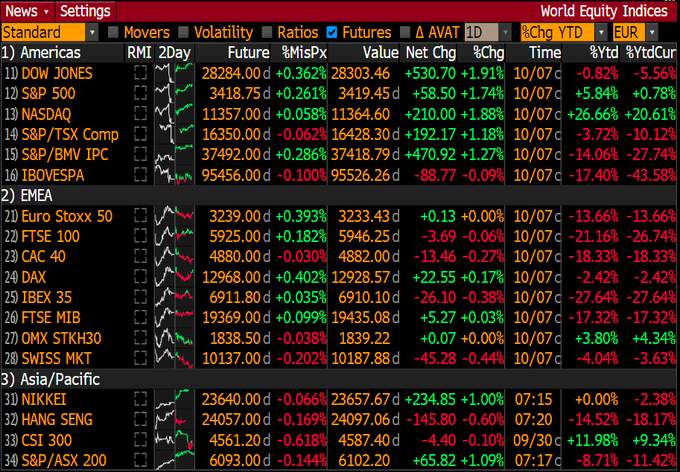
Task: Select the DAX future value 12968.00
Action: tap(231, 277)
